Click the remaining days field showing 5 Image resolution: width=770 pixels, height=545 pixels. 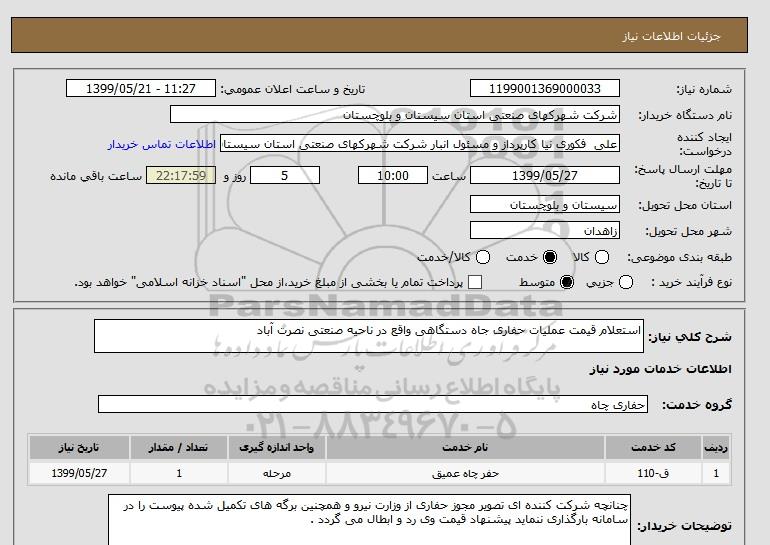[285, 175]
